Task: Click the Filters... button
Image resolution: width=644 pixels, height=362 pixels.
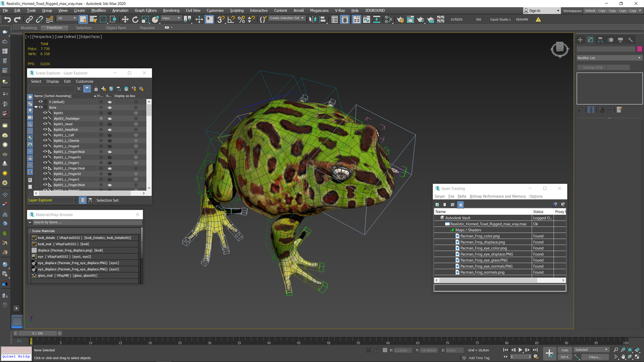Action: pos(595,357)
